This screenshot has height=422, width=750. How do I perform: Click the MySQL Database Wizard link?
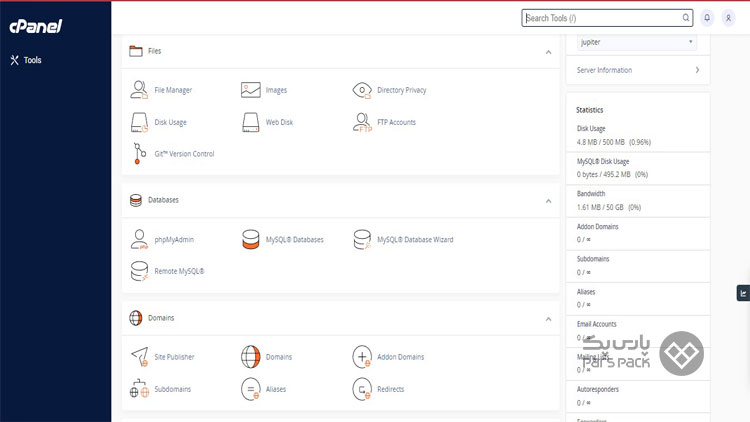415,240
